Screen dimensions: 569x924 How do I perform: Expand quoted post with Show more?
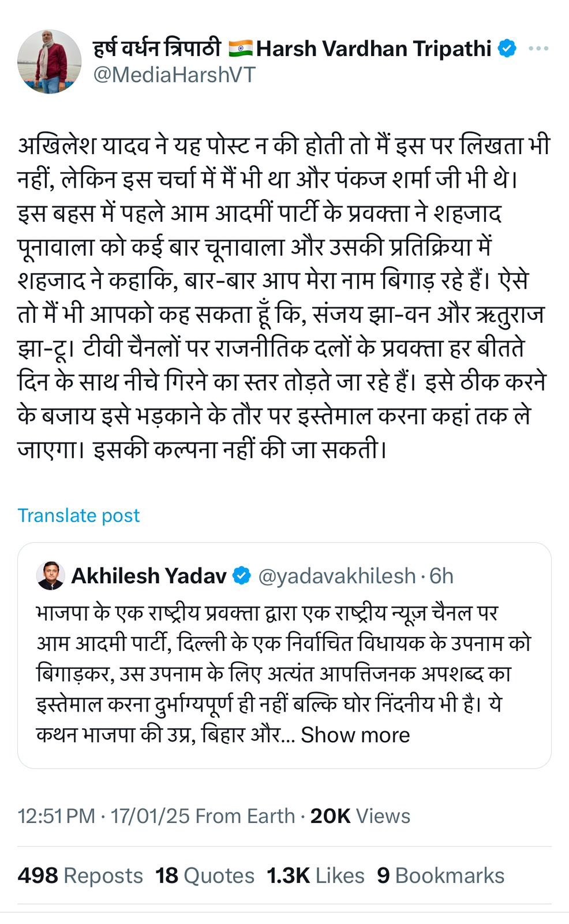[x=355, y=735]
